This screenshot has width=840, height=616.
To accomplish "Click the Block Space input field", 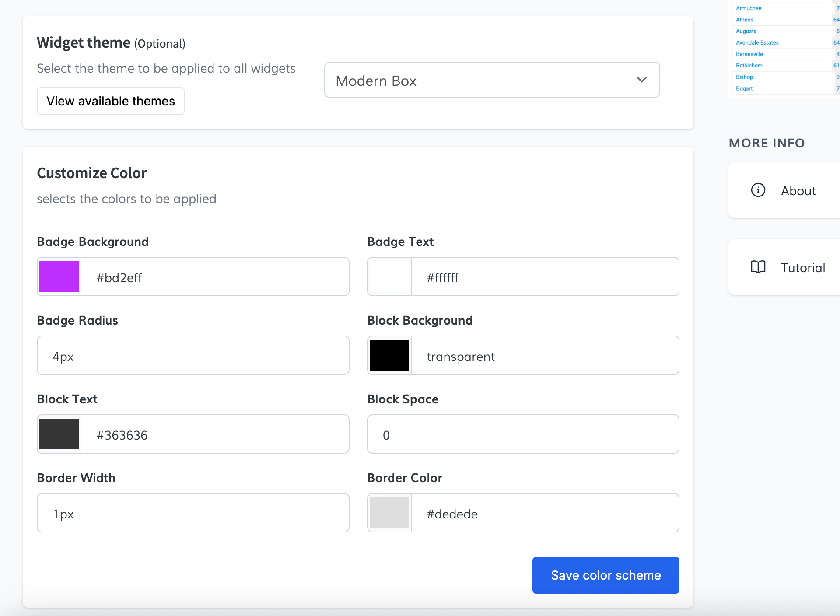I will [523, 434].
